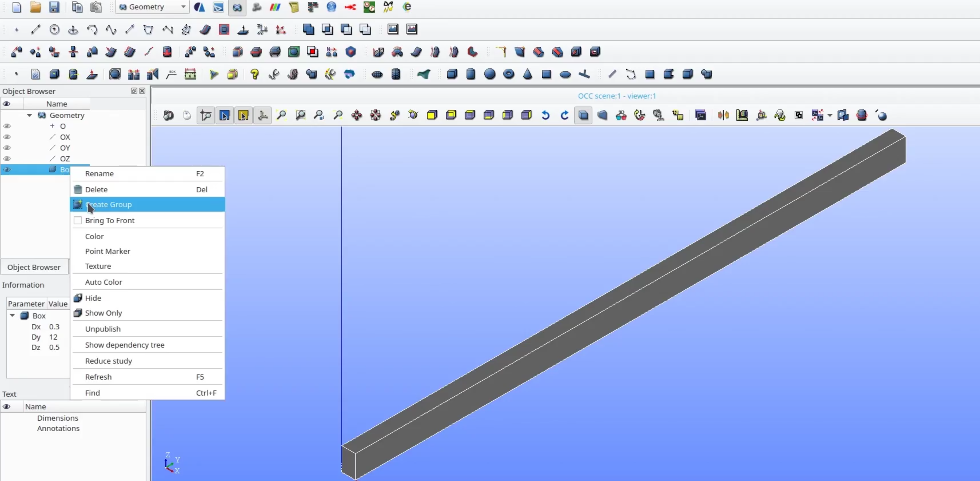Click the Create Sphere primitive icon
Image resolution: width=980 pixels, height=481 pixels.
(x=490, y=74)
